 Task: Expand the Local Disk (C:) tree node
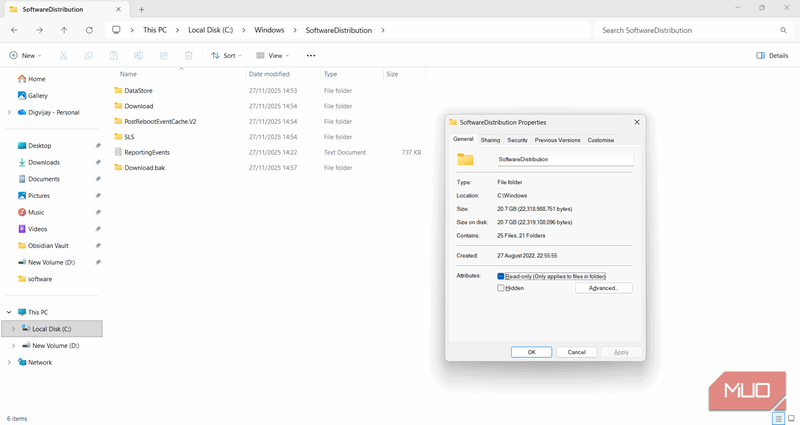click(x=11, y=328)
